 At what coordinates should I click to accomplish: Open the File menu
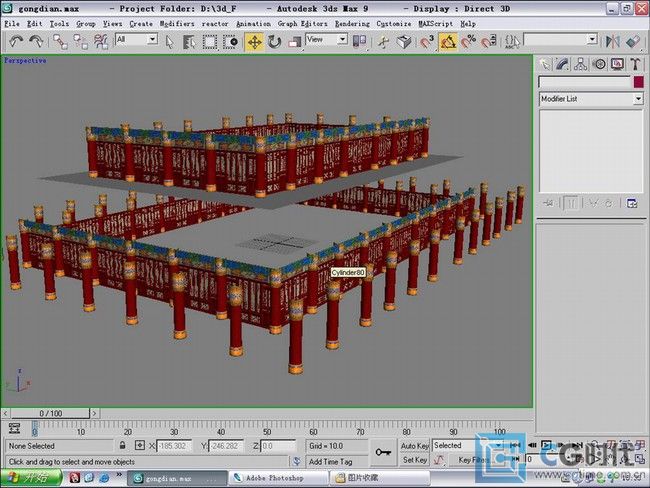point(12,24)
